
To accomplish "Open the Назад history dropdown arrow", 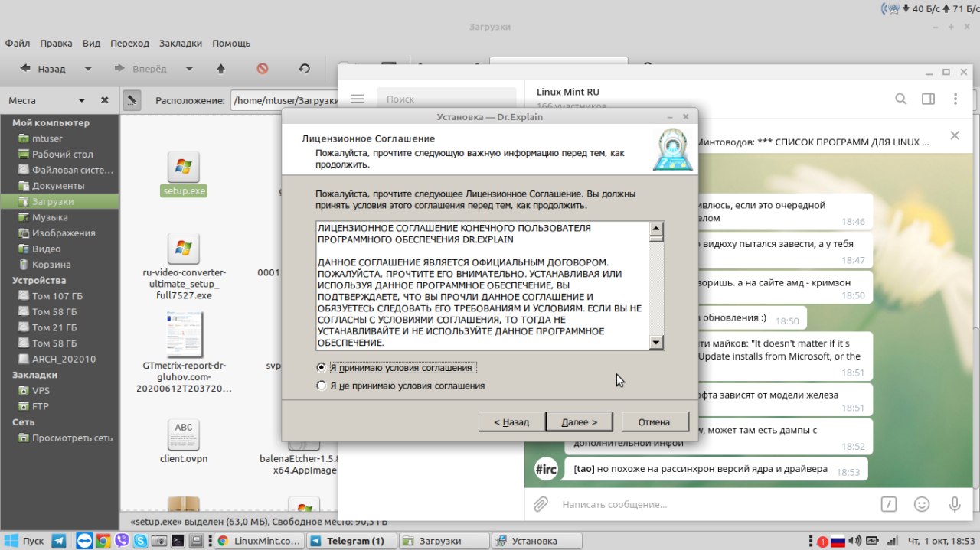I will [x=88, y=69].
